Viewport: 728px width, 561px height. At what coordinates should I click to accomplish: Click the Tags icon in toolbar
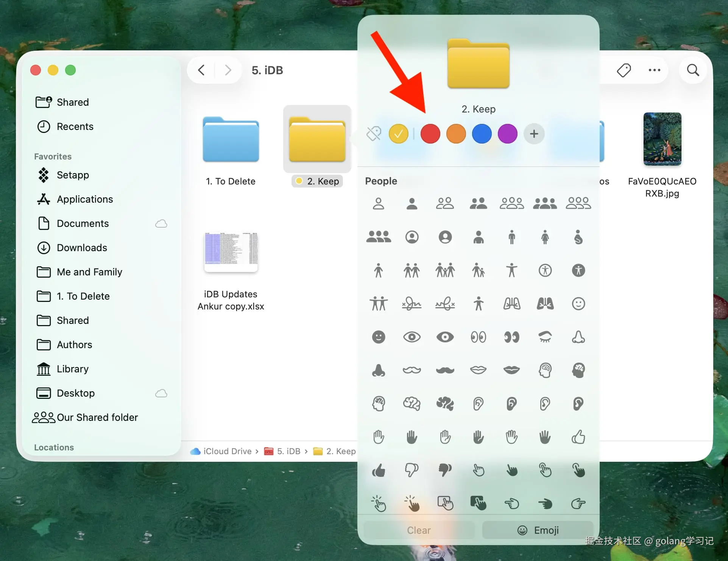click(624, 70)
